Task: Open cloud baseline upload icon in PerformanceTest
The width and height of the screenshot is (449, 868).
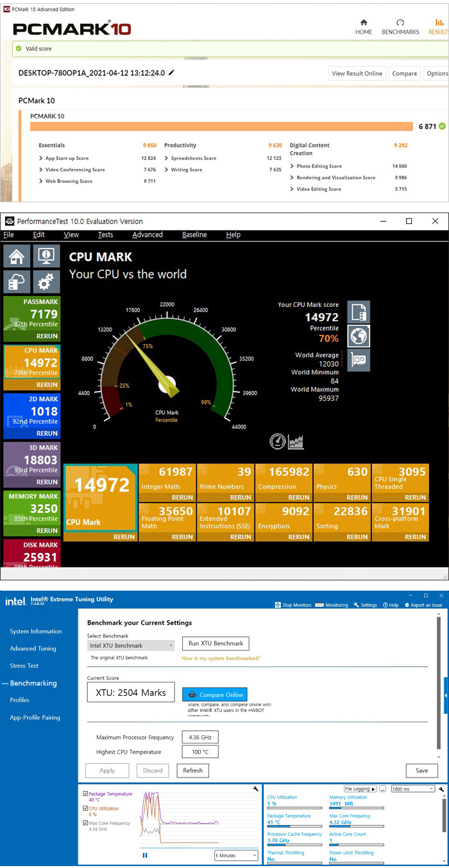Action: coord(16,282)
